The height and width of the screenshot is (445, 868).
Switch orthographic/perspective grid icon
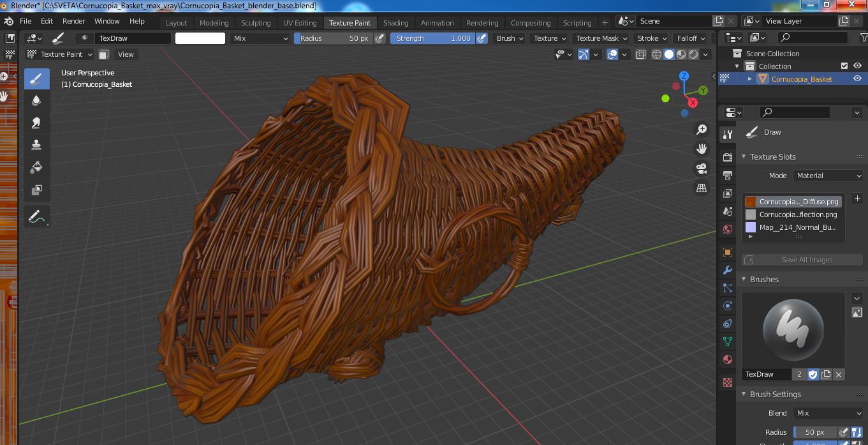pyautogui.click(x=702, y=188)
